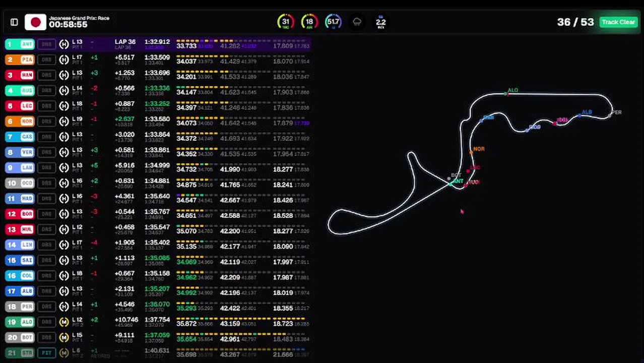Click the humidity gauge showing 51.7
The height and width of the screenshot is (363, 644).
(x=333, y=22)
